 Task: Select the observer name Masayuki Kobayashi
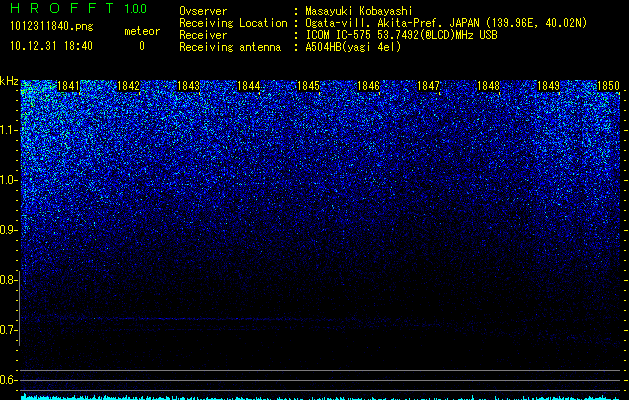coord(359,11)
